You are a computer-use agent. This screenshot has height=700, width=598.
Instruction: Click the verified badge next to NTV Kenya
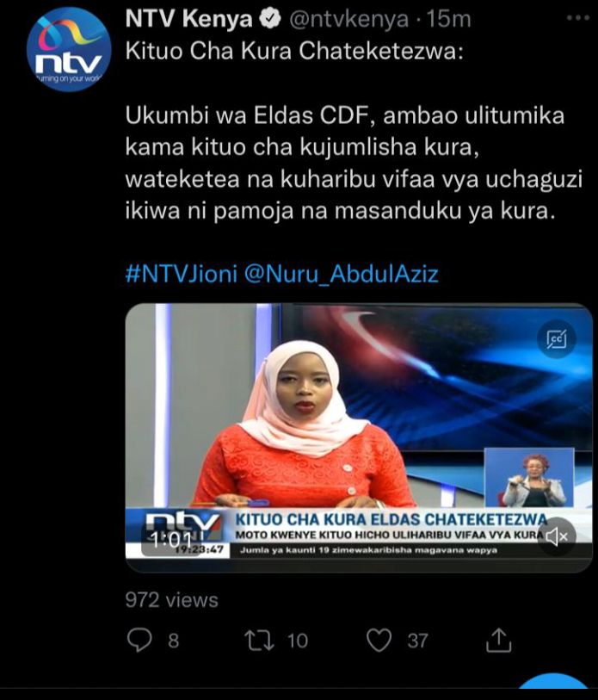270,19
